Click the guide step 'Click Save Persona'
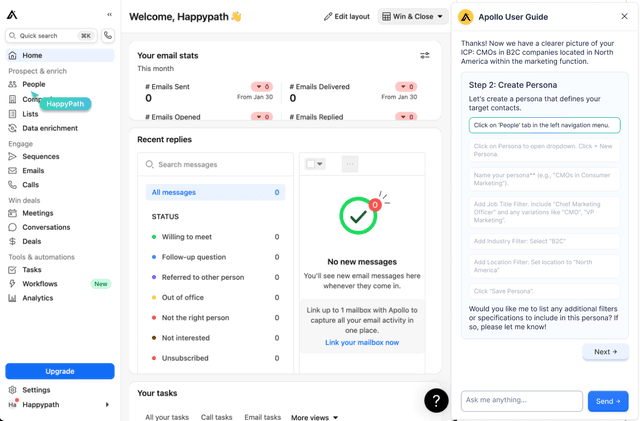 [544, 291]
